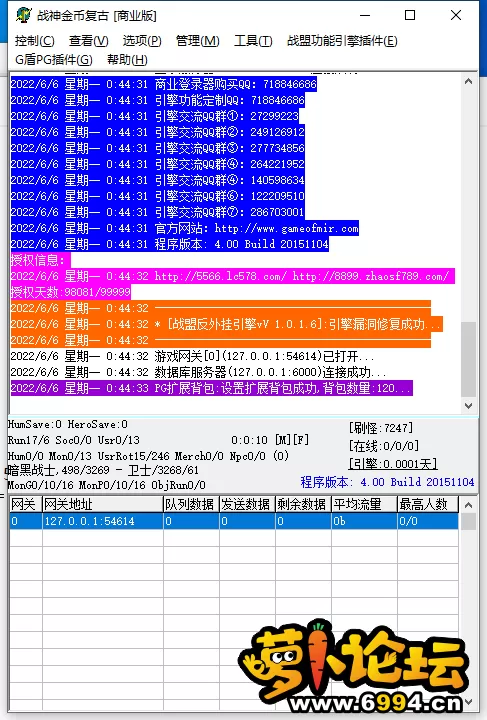Image resolution: width=487 pixels, height=720 pixels.
Task: Click log line 引擎功能定制QQ: 718846686
Action: pos(157,100)
